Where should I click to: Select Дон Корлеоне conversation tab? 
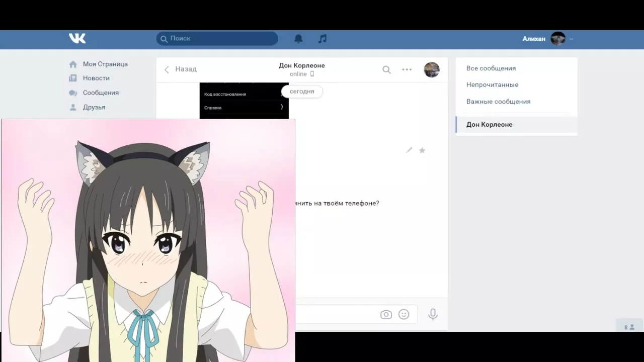pos(517,125)
